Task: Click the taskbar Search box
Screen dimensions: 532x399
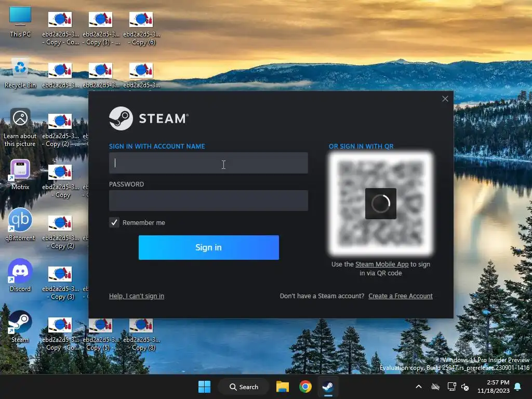Action: pos(244,387)
